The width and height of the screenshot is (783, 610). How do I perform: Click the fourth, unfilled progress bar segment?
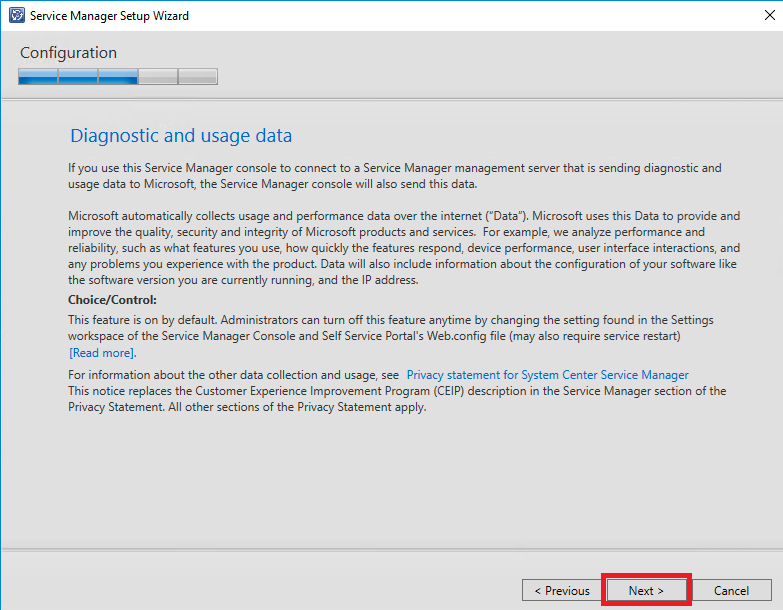pos(158,77)
